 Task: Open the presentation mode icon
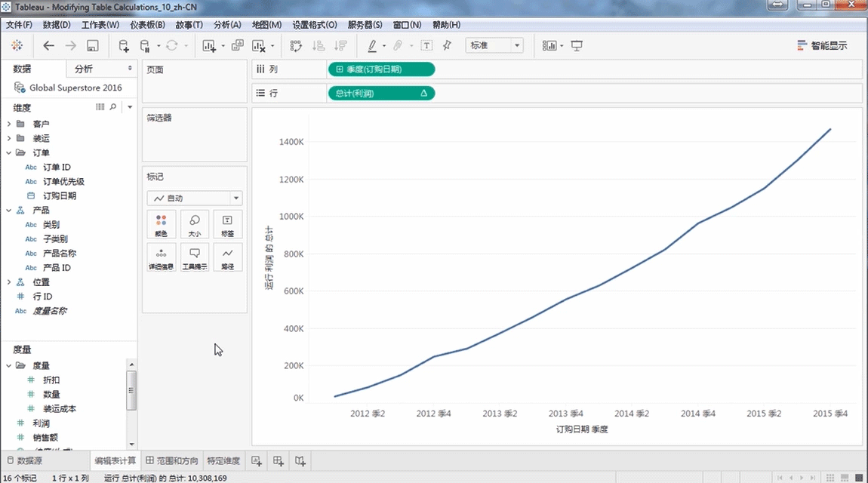pos(577,46)
